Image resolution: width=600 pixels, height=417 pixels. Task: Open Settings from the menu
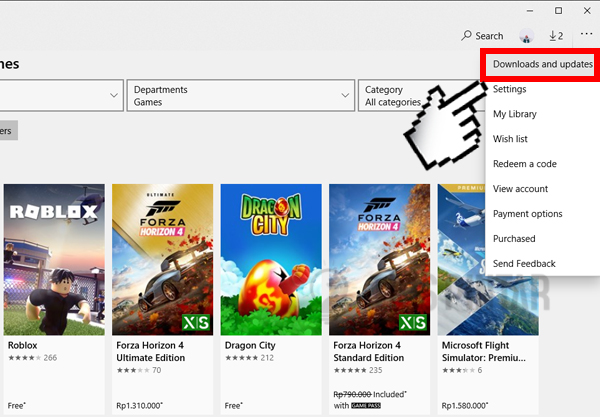tap(509, 89)
